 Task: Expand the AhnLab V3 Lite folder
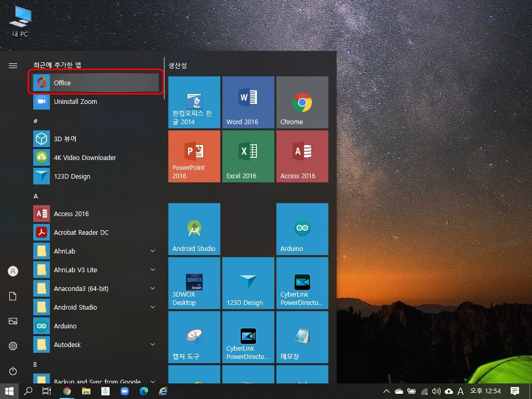tap(96, 270)
